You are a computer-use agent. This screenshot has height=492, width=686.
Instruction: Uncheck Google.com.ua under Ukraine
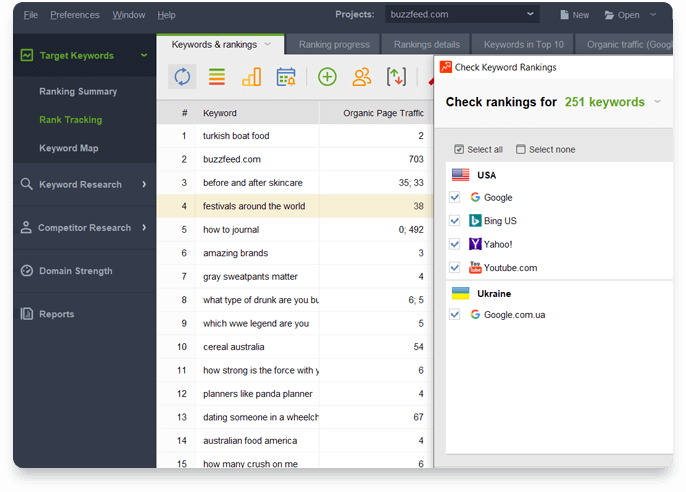456,314
